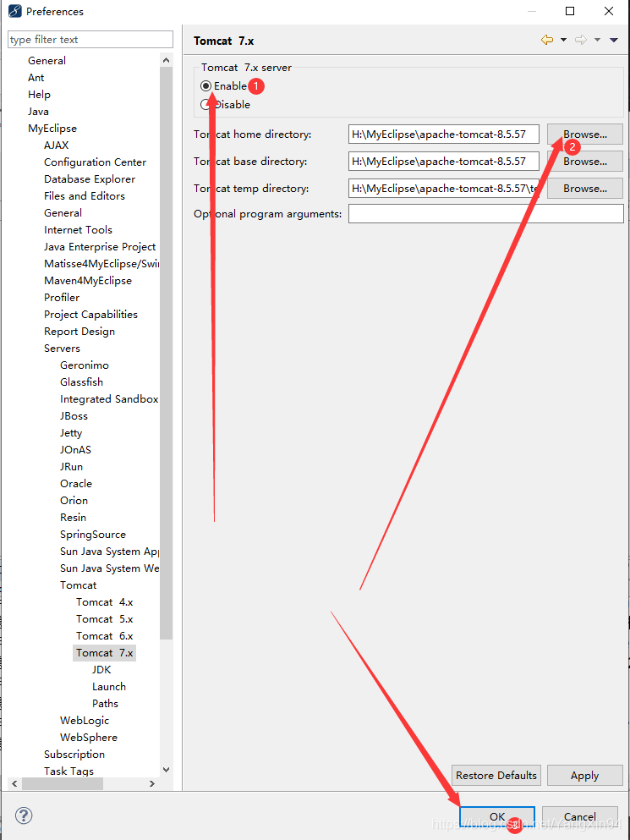This screenshot has height=840, width=630.
Task: Click the Tomcat home directory field
Action: coord(444,134)
